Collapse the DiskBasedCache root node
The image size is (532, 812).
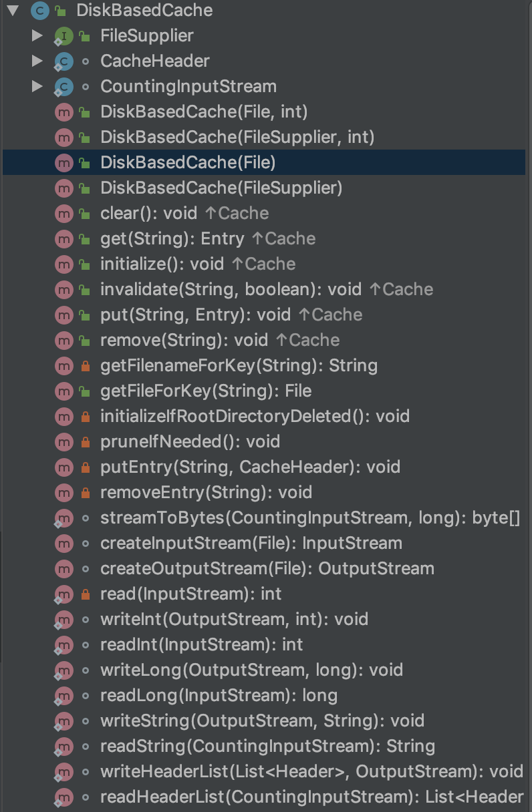(13, 10)
